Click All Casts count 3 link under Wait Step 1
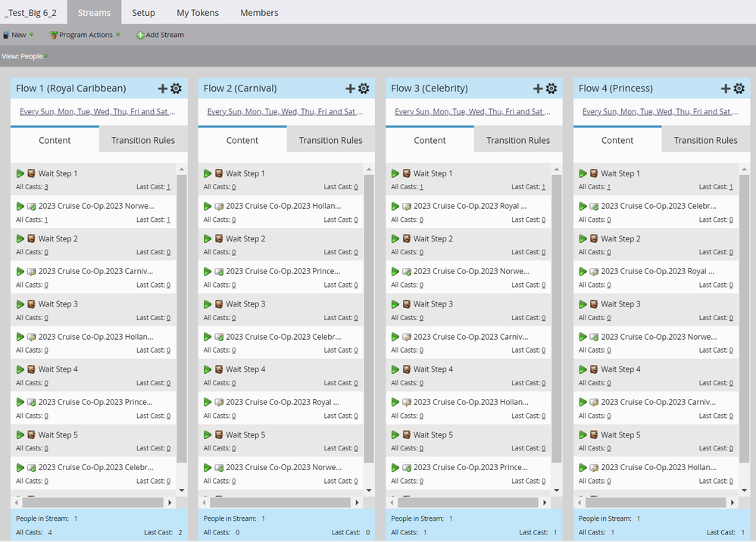Image resolution: width=756 pixels, height=542 pixels. 45,187
